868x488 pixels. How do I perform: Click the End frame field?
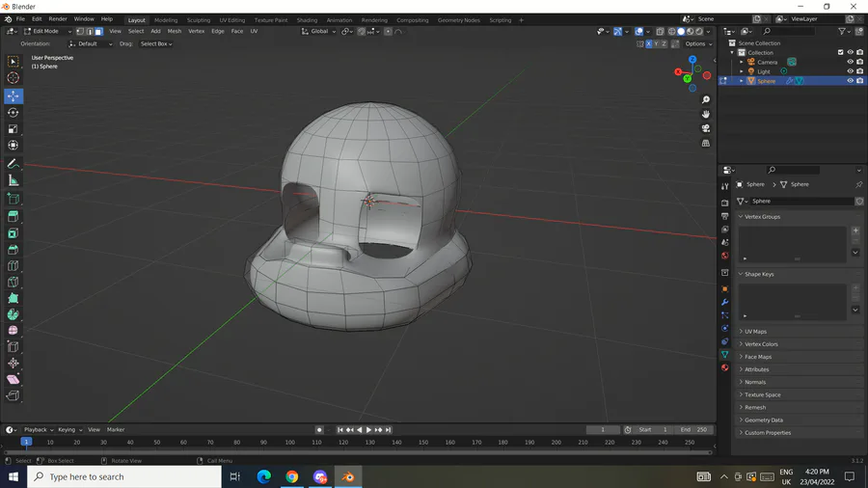[x=692, y=429]
